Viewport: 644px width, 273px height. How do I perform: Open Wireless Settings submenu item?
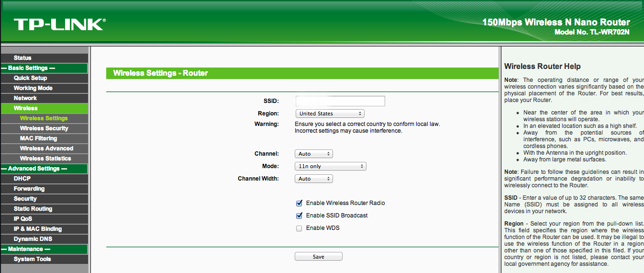tap(44, 118)
